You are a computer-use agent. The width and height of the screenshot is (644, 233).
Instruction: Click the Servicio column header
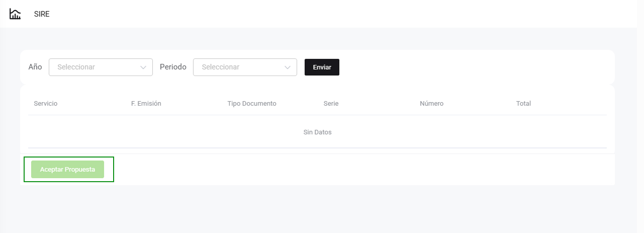click(x=46, y=104)
